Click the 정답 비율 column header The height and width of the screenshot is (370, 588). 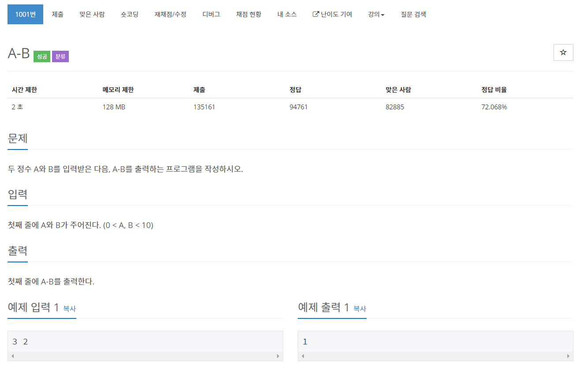(x=494, y=90)
